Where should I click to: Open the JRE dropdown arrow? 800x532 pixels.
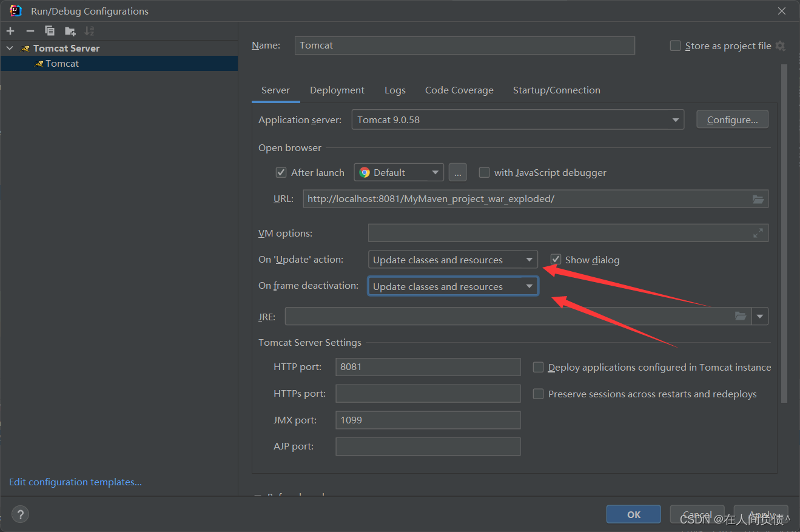760,316
